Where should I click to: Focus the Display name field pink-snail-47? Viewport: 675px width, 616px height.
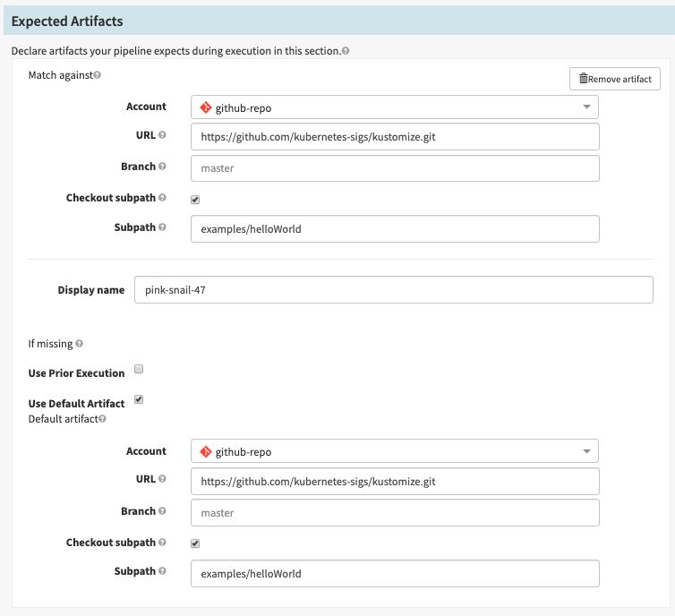pos(393,290)
